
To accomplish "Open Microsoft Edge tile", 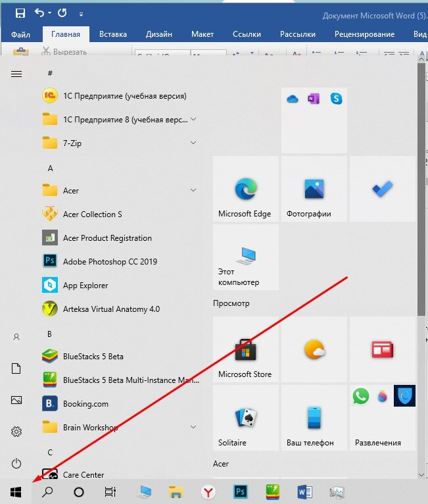I will coord(246,189).
